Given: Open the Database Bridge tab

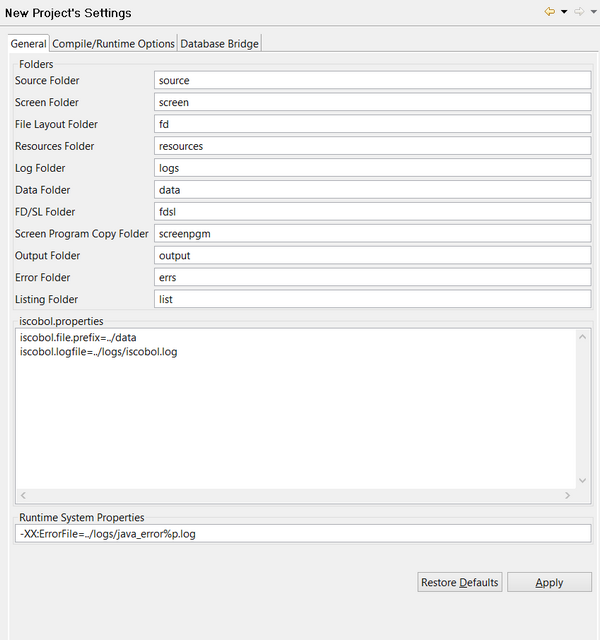Looking at the screenshot, I should 219,43.
